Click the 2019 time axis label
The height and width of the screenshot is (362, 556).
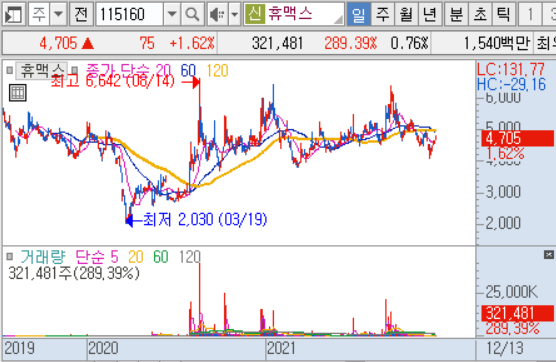pyautogui.click(x=19, y=348)
